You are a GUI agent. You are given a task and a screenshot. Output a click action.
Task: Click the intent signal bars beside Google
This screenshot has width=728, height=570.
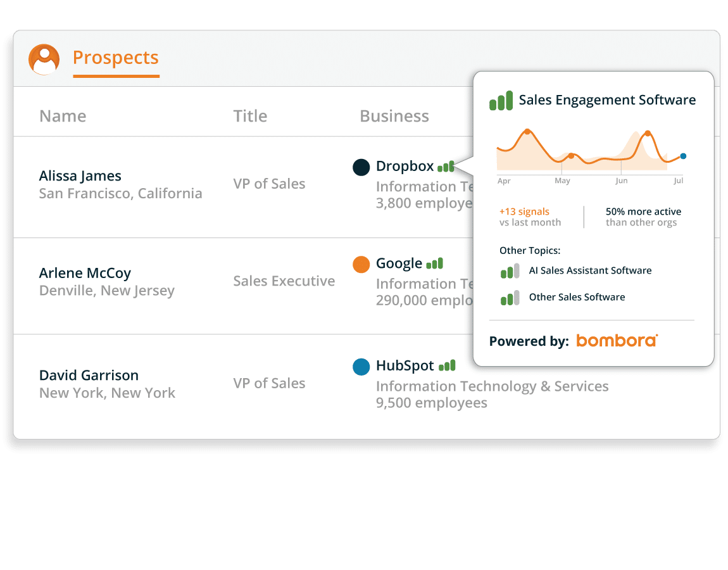(434, 263)
